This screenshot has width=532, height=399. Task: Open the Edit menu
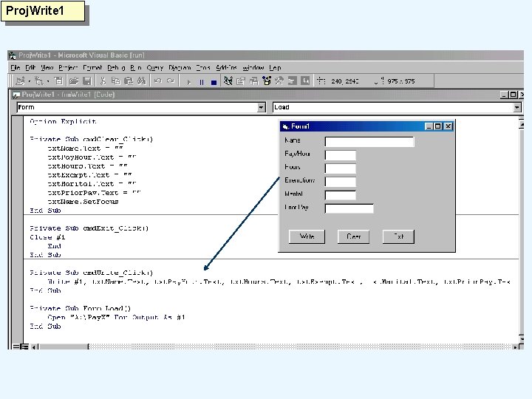coord(30,67)
